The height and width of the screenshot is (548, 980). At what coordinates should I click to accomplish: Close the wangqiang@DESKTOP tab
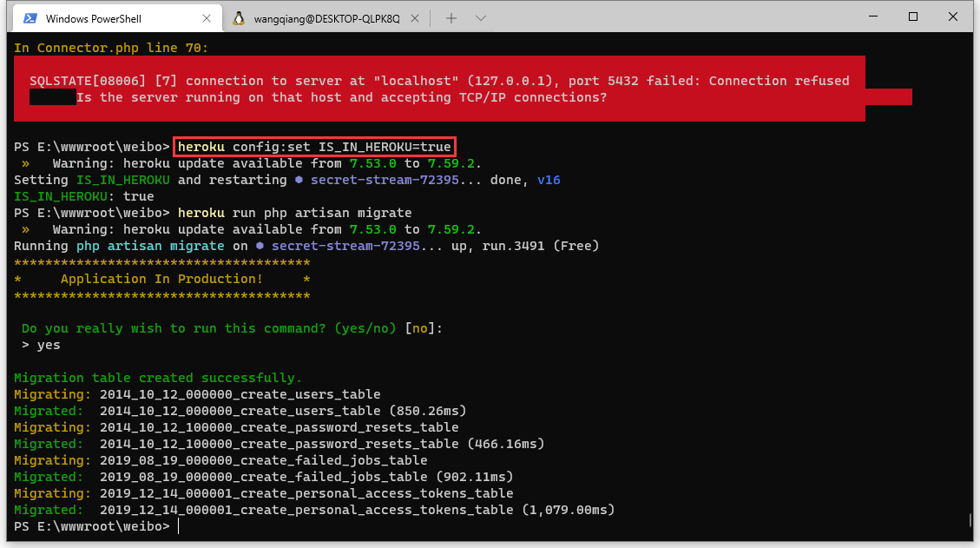(x=416, y=18)
